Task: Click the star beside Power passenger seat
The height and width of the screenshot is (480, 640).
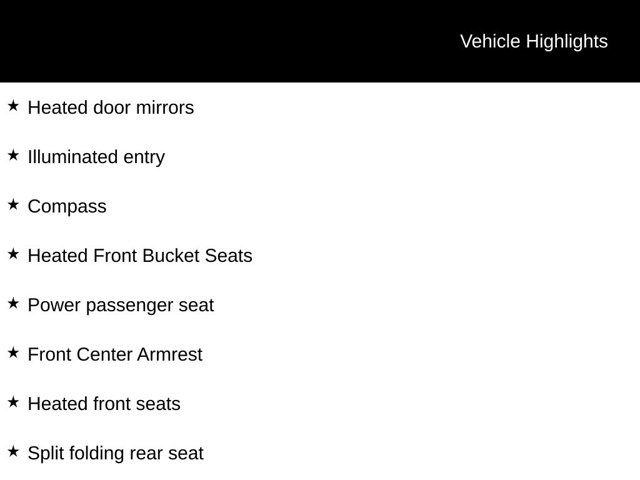Action: [x=13, y=303]
